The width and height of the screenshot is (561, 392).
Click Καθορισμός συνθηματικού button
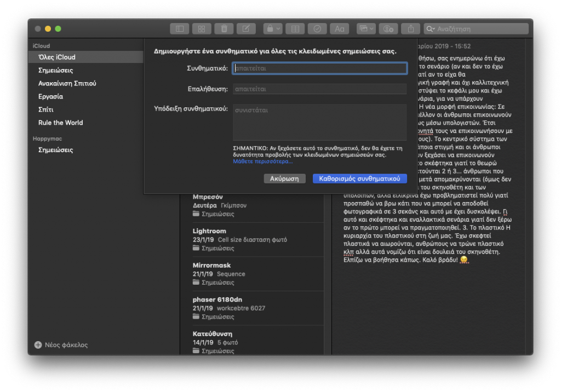(x=359, y=178)
